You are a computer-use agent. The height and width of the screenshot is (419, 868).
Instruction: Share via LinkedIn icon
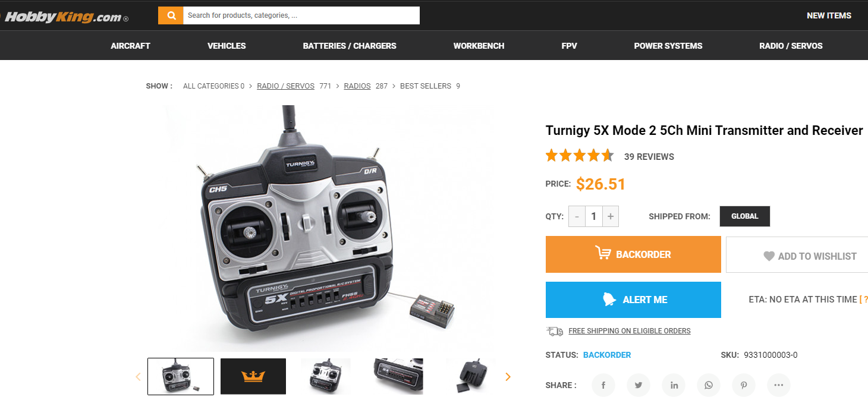674,385
